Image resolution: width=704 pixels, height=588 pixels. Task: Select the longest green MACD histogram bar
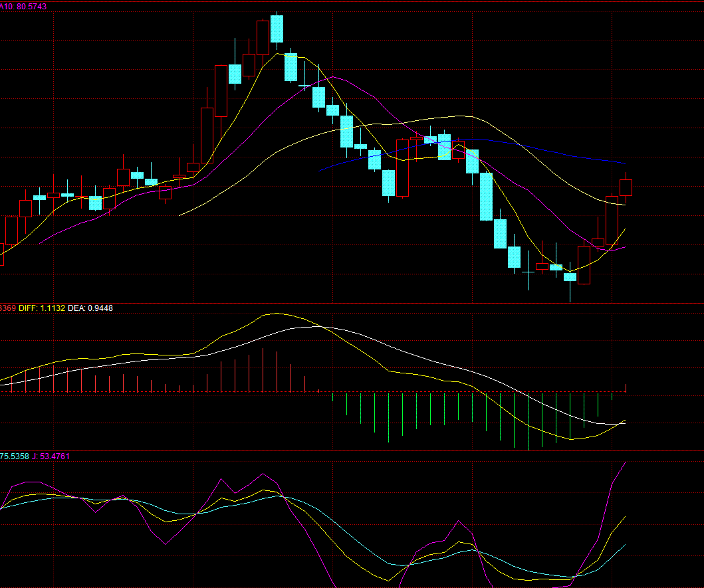pyautogui.click(x=528, y=420)
